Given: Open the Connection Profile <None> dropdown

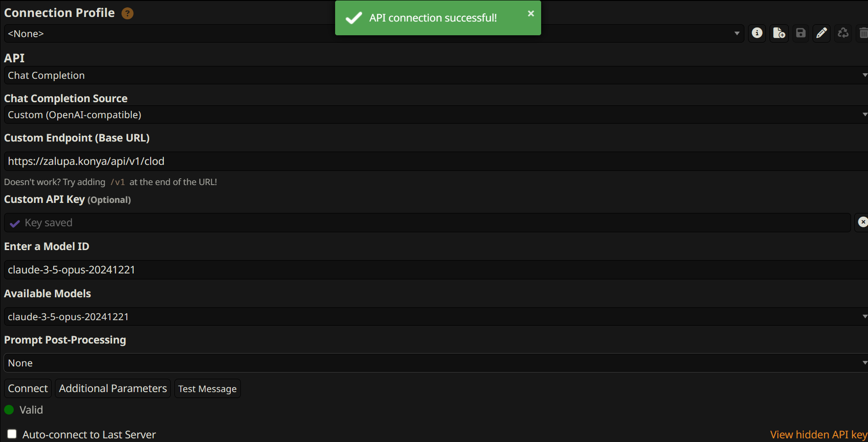Looking at the screenshot, I should (x=373, y=33).
